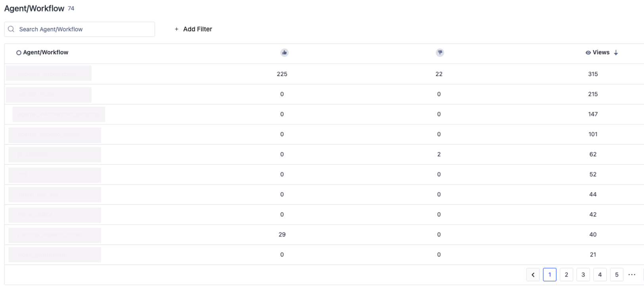This screenshot has width=644, height=286.
Task: Open the top row with 315 views
Action: coord(48,74)
